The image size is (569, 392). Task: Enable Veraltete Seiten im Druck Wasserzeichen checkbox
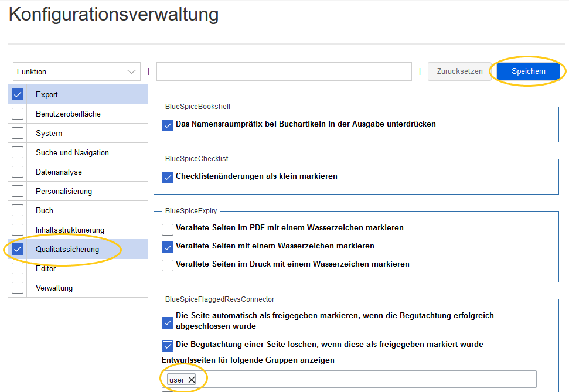167,265
